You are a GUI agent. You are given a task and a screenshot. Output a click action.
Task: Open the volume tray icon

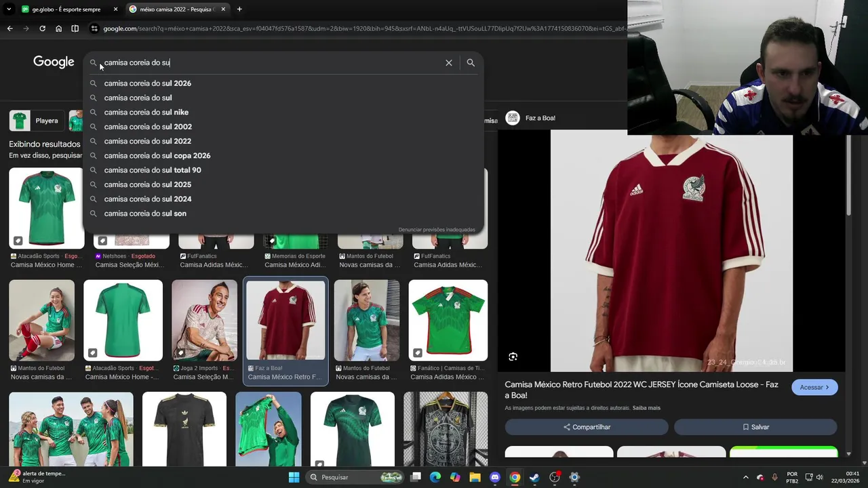pos(819,477)
